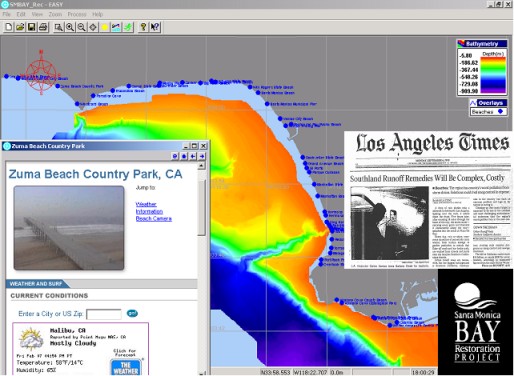Select the Zoom In magnifier tool
This screenshot has width=514, height=376.
(x=70, y=27)
